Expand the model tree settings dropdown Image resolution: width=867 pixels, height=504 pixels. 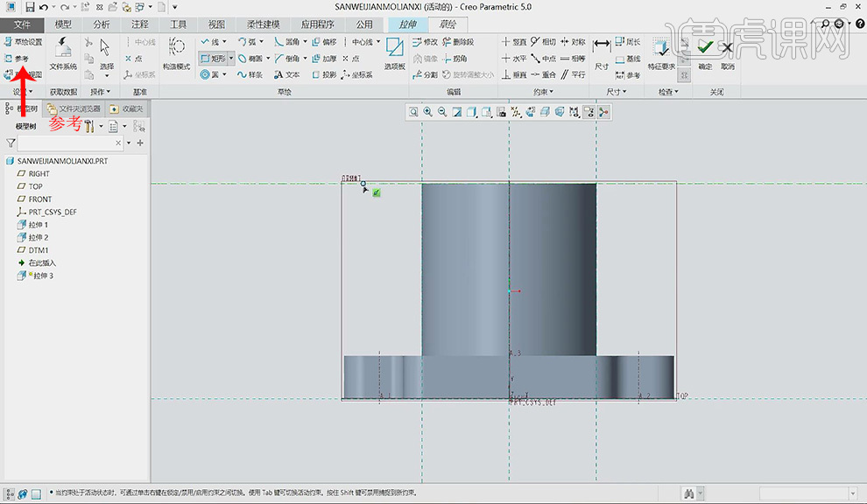[101, 127]
